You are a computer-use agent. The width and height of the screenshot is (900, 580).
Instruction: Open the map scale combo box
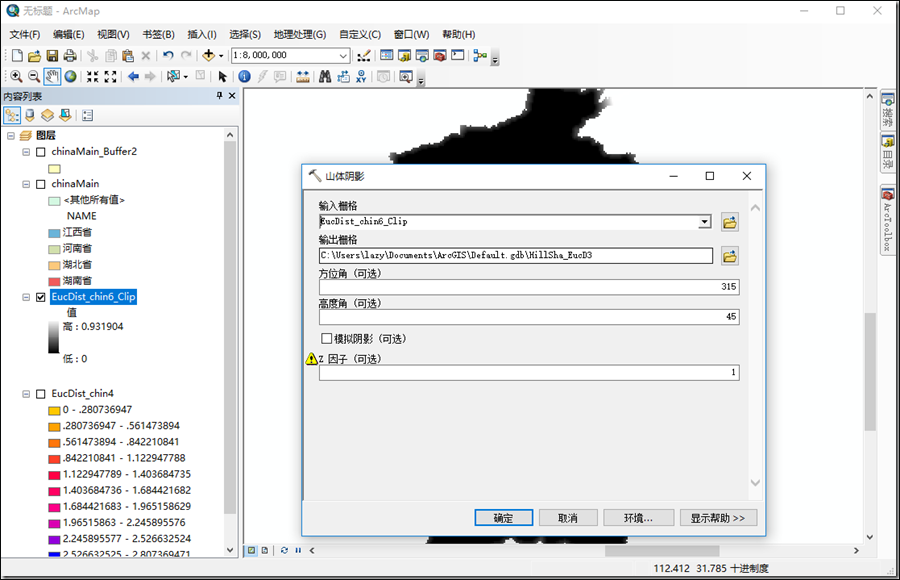point(342,55)
